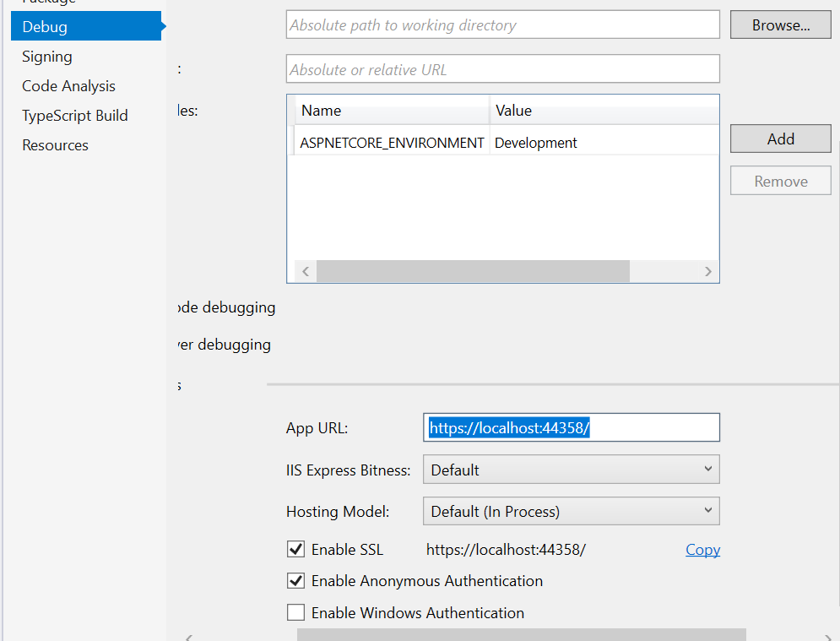Click left arrow of variables table scrollbar

[x=306, y=271]
